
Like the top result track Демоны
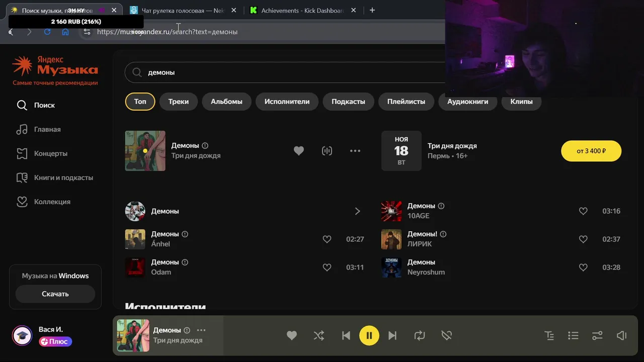299,151
